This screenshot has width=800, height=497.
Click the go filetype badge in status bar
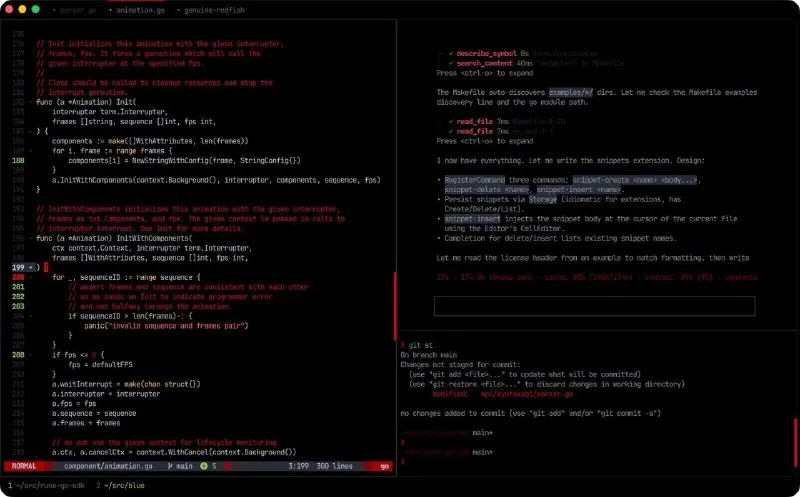(x=384, y=466)
